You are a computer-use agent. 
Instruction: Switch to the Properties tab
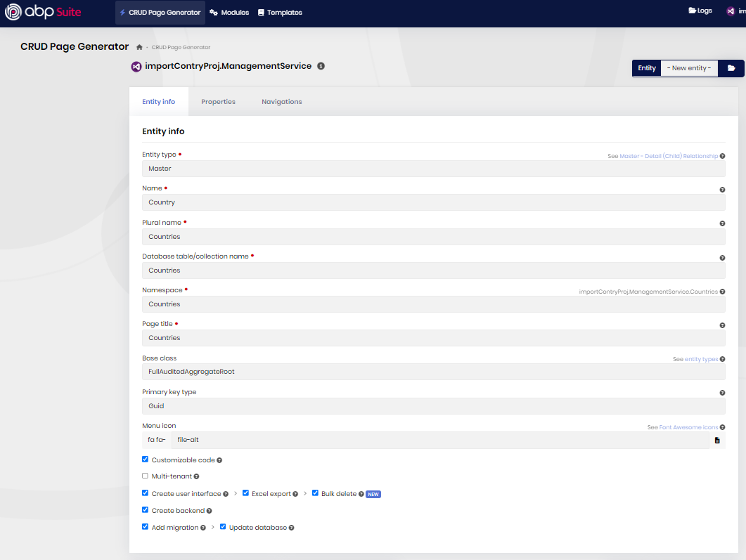pyautogui.click(x=218, y=102)
